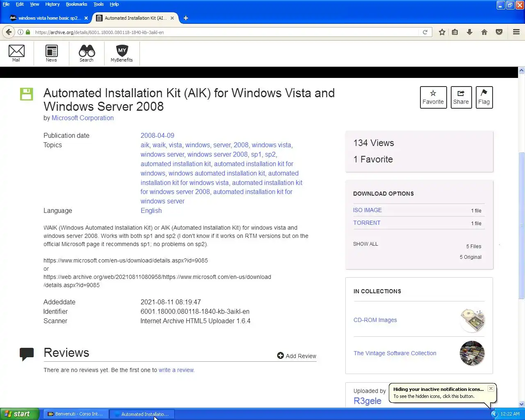Image resolution: width=525 pixels, height=420 pixels.
Task: Share this archive item
Action: [x=461, y=97]
